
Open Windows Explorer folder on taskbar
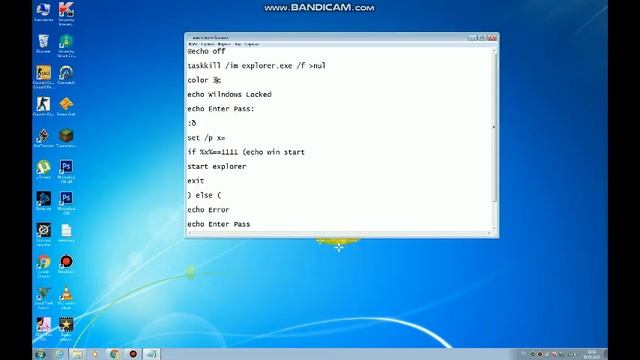77,354
